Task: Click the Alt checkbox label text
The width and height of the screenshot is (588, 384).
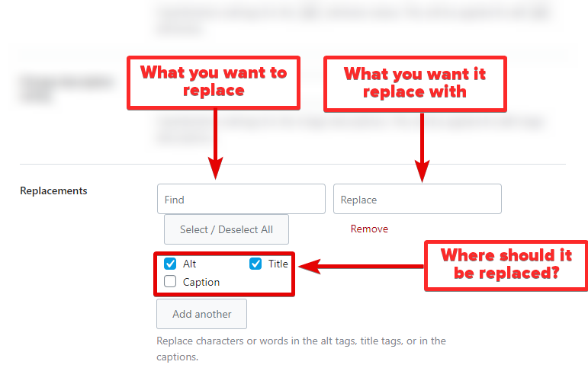Action: click(x=190, y=264)
